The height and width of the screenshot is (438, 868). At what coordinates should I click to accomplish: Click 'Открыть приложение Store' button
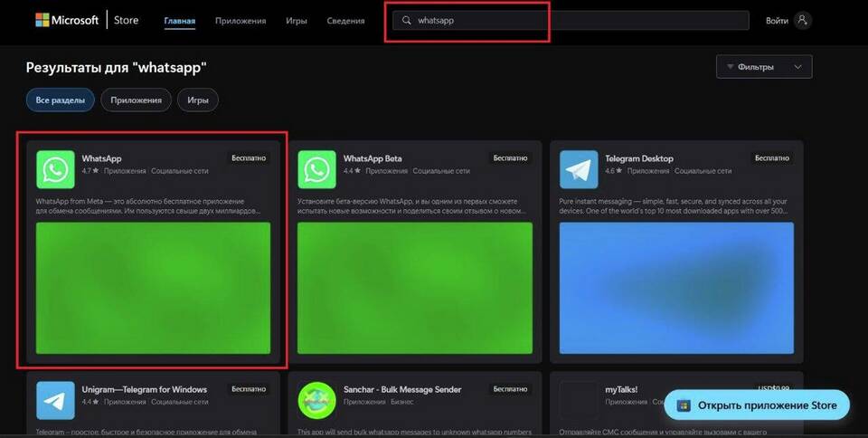pyautogui.click(x=757, y=405)
